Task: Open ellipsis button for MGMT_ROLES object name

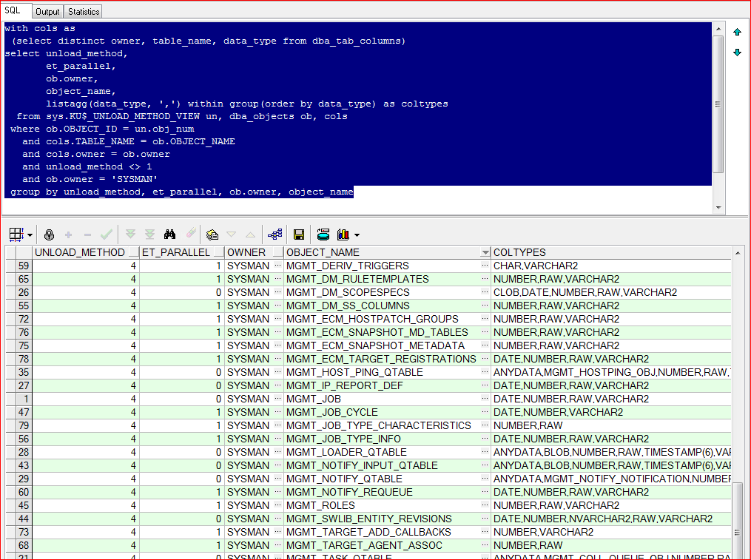Action: coord(485,505)
